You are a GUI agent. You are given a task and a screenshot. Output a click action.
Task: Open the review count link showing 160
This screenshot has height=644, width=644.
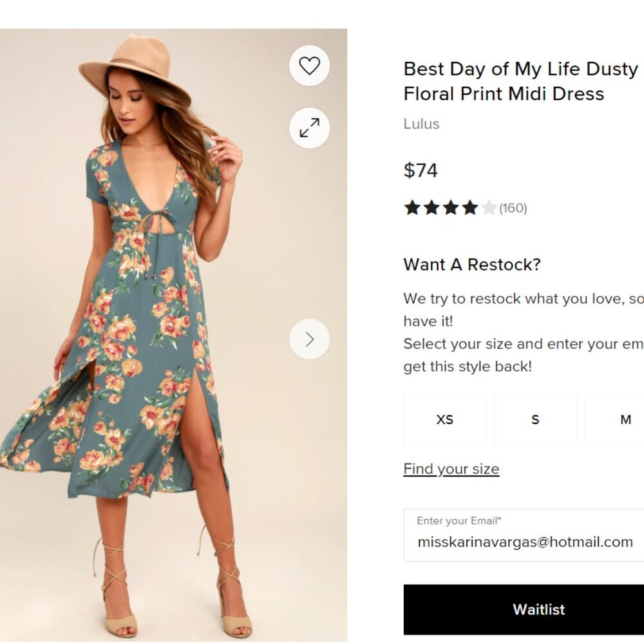tap(512, 208)
